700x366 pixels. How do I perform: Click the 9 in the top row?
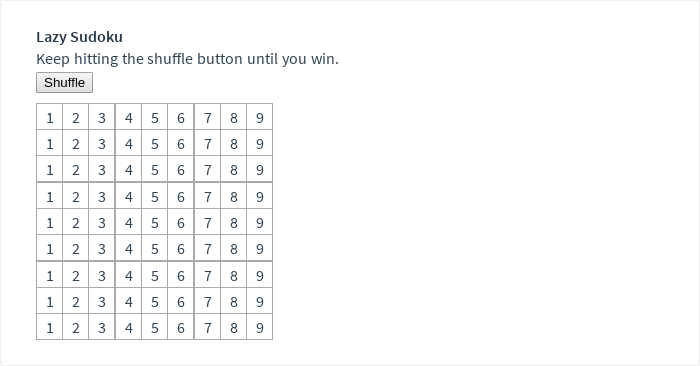260,117
